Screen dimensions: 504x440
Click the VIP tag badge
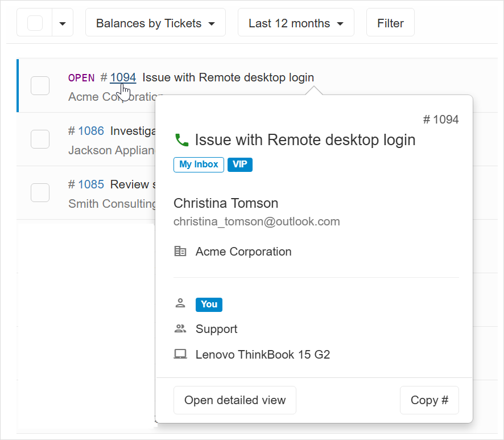pos(239,165)
